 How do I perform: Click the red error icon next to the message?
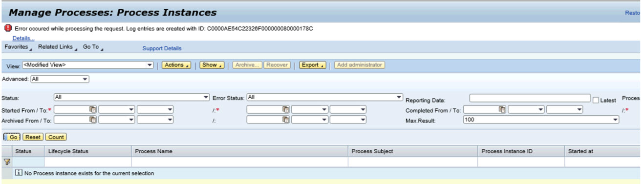coord(8,28)
